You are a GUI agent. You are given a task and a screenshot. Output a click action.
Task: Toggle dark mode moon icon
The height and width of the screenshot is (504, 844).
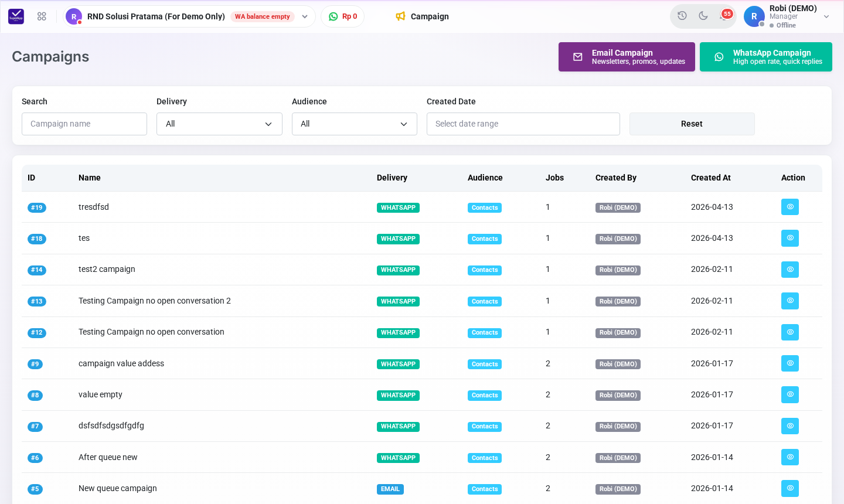[x=703, y=16]
